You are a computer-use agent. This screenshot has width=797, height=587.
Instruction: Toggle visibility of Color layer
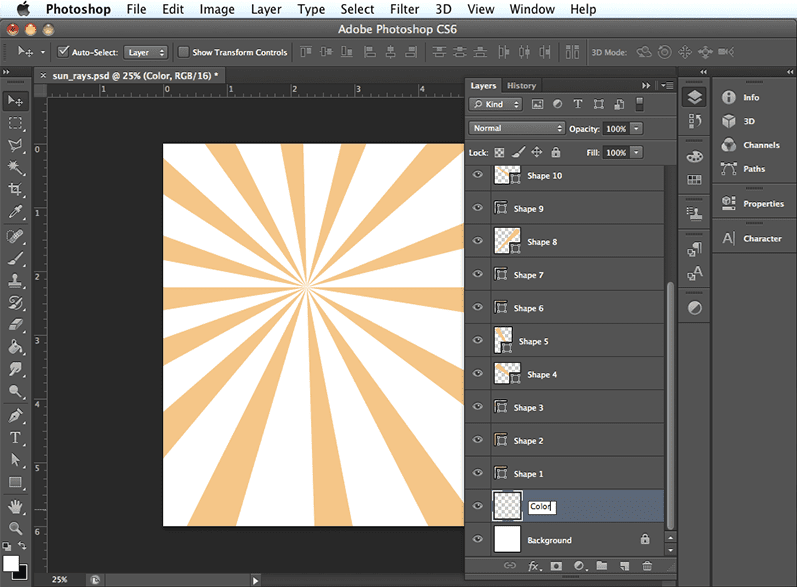[478, 506]
